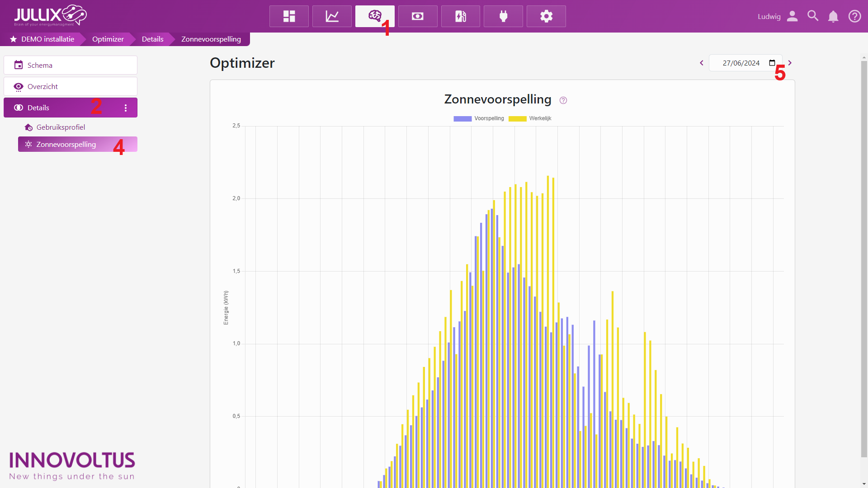Toggle Werkelijk series in chart legend
Image resolution: width=868 pixels, height=488 pixels.
530,118
